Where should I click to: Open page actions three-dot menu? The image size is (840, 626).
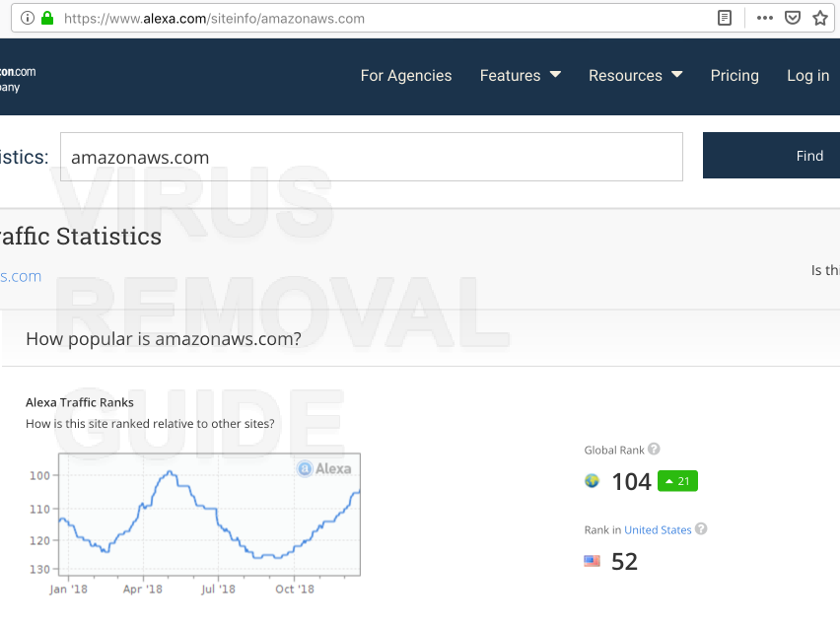[x=764, y=18]
